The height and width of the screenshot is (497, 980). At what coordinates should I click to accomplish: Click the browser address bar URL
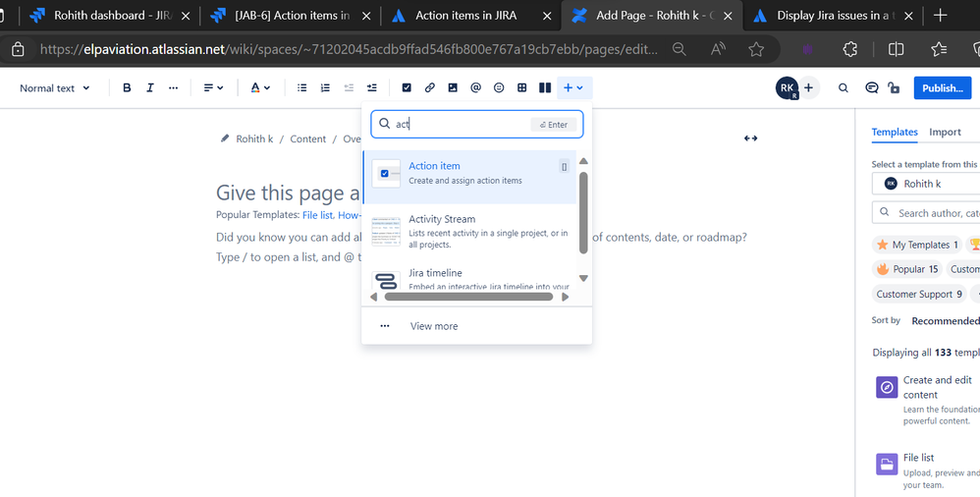[x=349, y=49]
